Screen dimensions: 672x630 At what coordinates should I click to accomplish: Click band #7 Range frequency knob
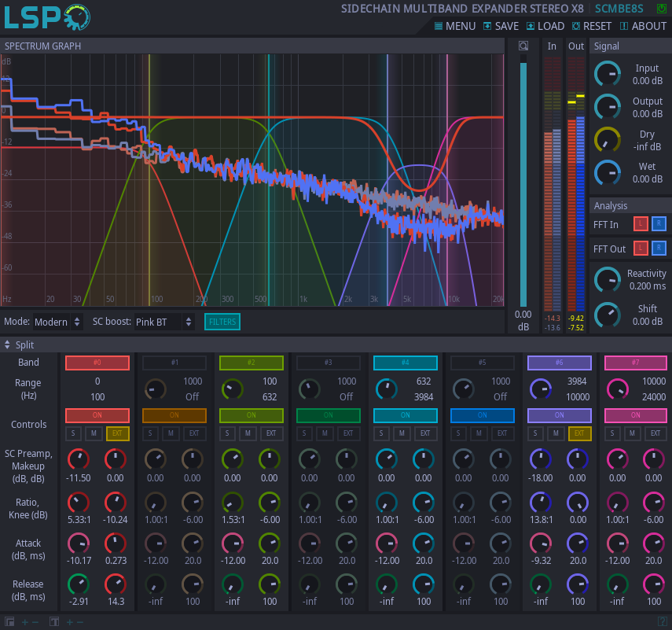click(618, 389)
